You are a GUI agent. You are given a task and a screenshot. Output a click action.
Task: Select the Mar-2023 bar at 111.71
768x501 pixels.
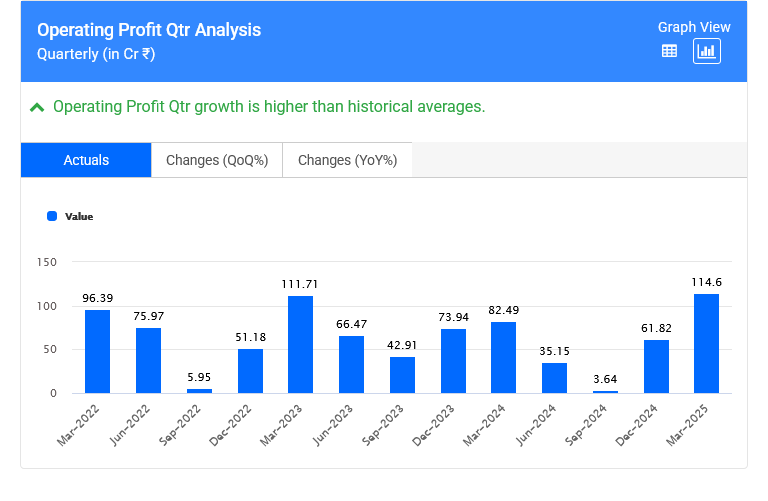[300, 345]
